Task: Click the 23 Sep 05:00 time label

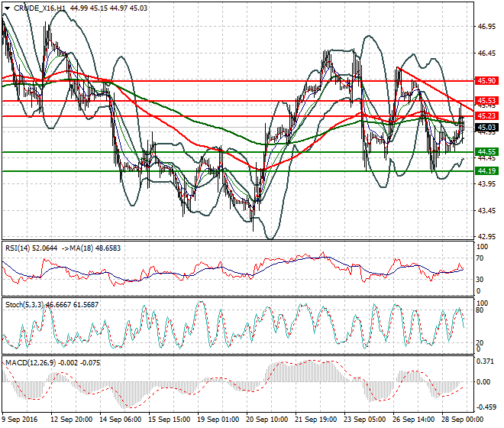Action: point(365,420)
